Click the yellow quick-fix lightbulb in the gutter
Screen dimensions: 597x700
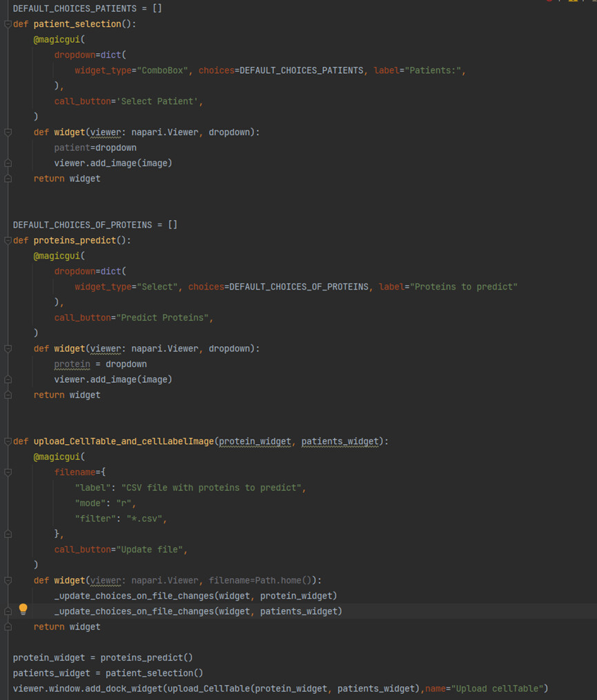coord(23,609)
